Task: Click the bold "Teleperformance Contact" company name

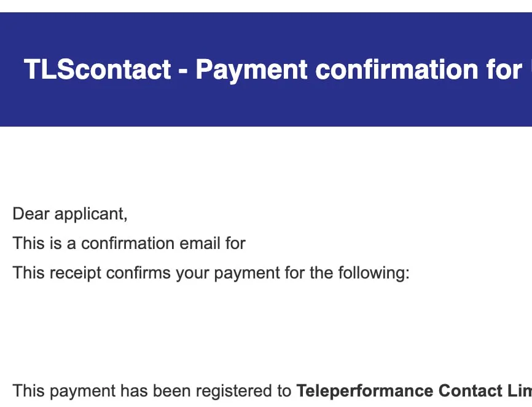Action: coord(413,391)
